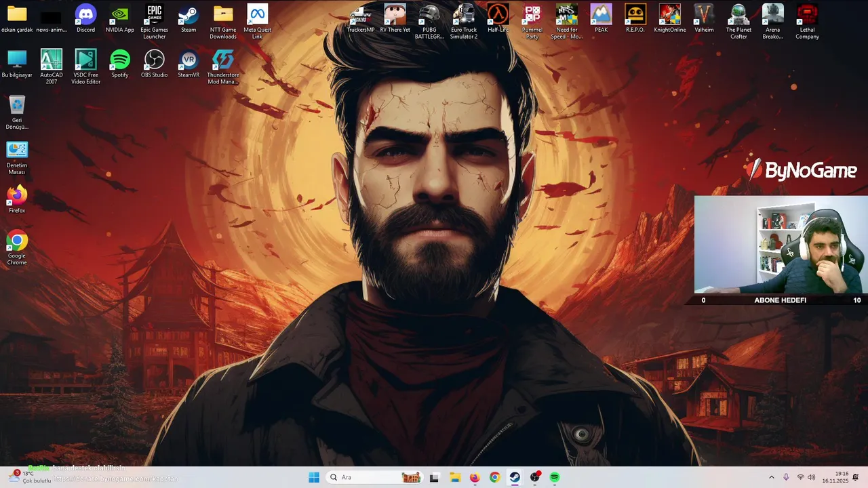This screenshot has width=868, height=488.
Task: Open the notification bell in taskbar
Action: 856,477
